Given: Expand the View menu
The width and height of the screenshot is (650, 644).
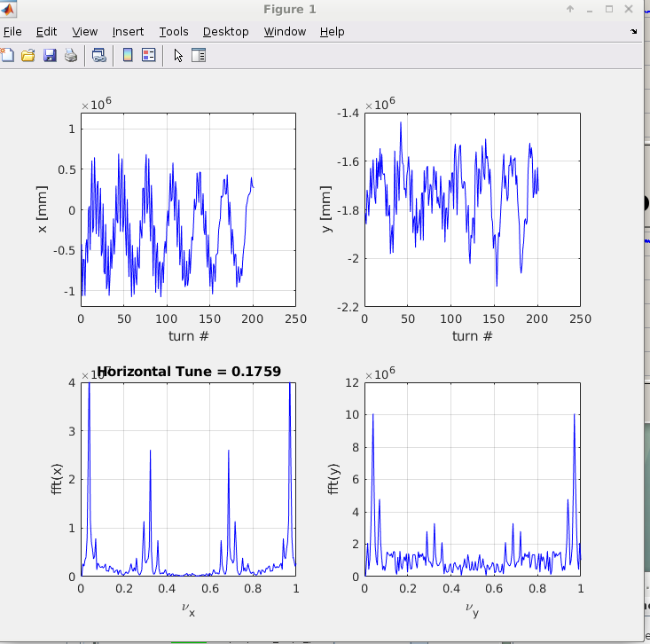Looking at the screenshot, I should (84, 31).
